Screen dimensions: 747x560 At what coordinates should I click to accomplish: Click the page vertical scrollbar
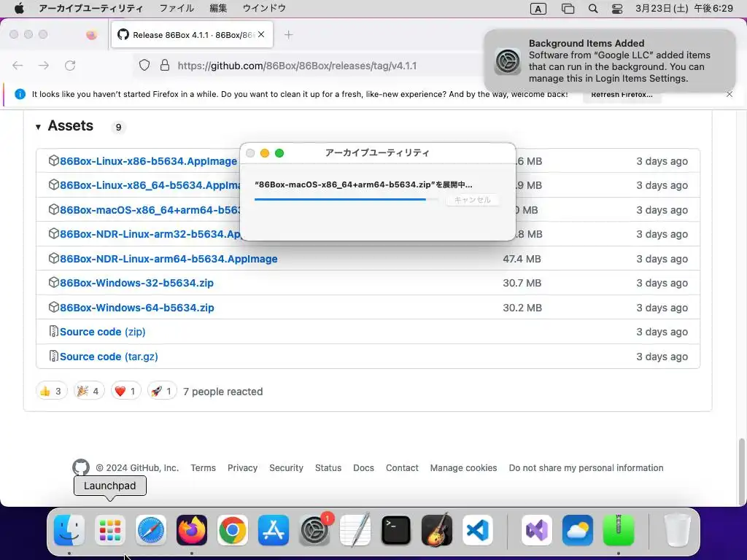tap(741, 472)
